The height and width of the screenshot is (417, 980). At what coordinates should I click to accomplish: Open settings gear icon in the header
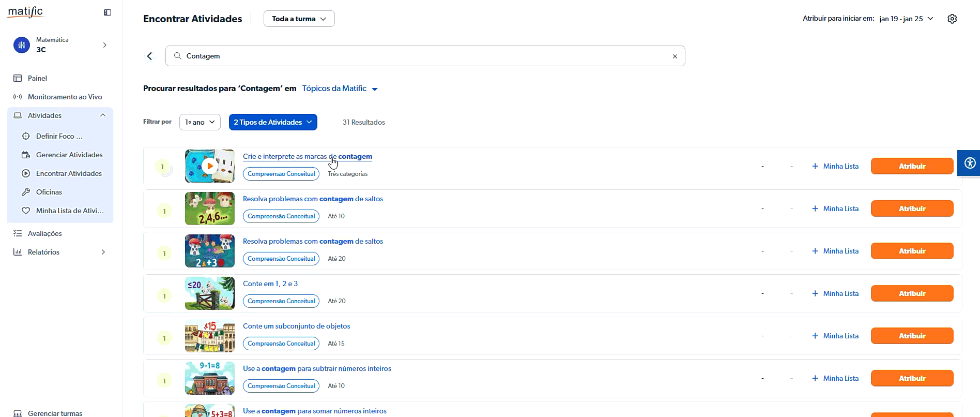pyautogui.click(x=952, y=19)
